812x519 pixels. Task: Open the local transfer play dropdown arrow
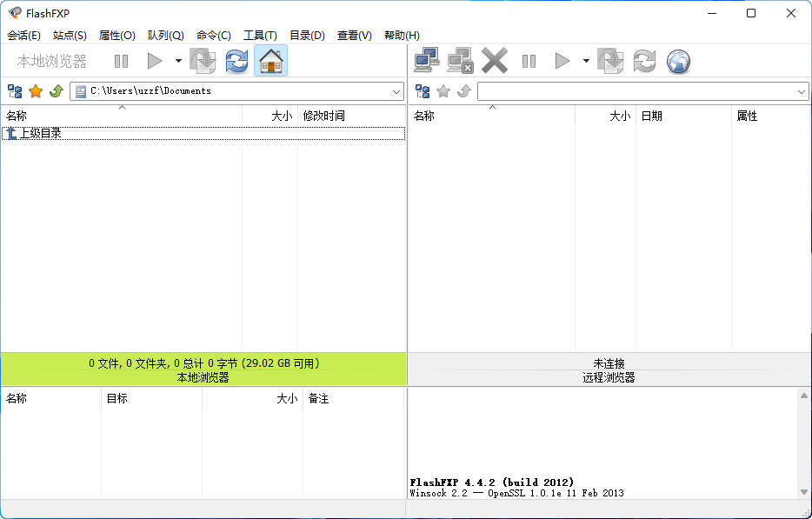pos(179,61)
